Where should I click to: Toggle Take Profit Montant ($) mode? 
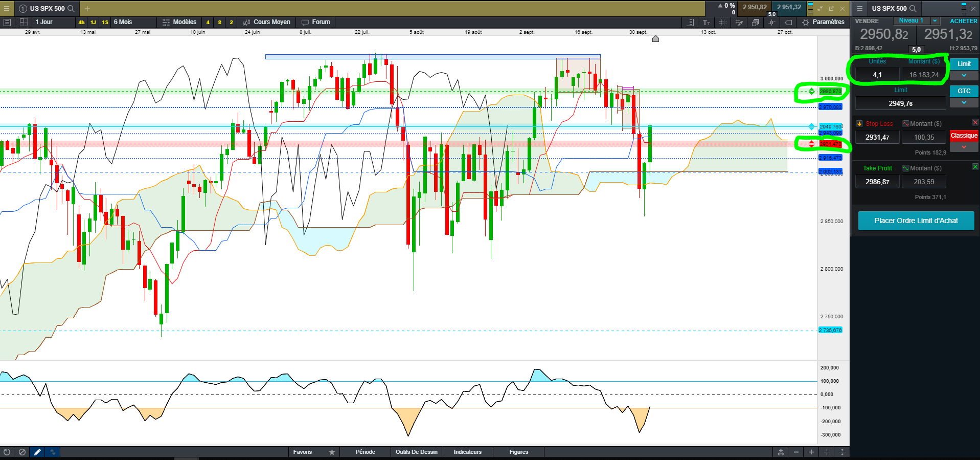coord(906,168)
